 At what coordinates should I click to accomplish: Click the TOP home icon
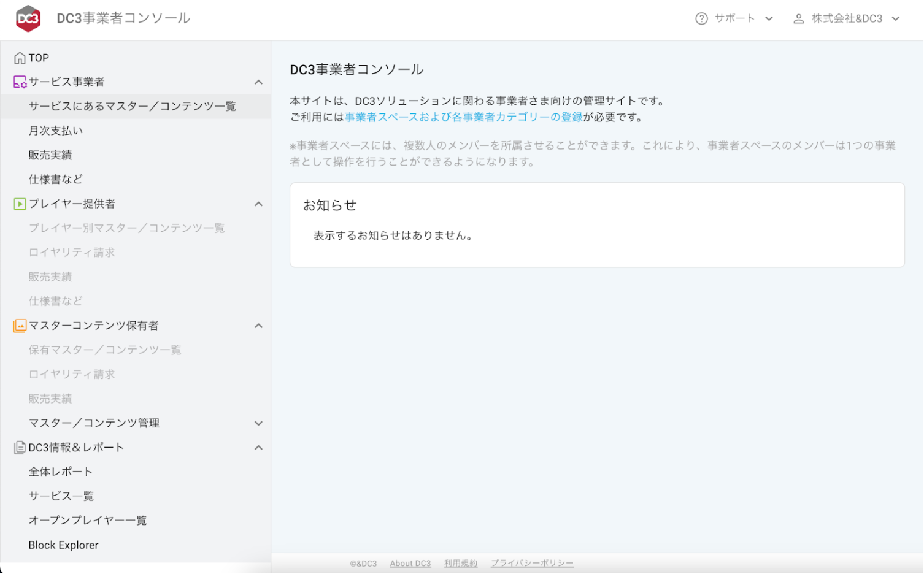[20, 58]
